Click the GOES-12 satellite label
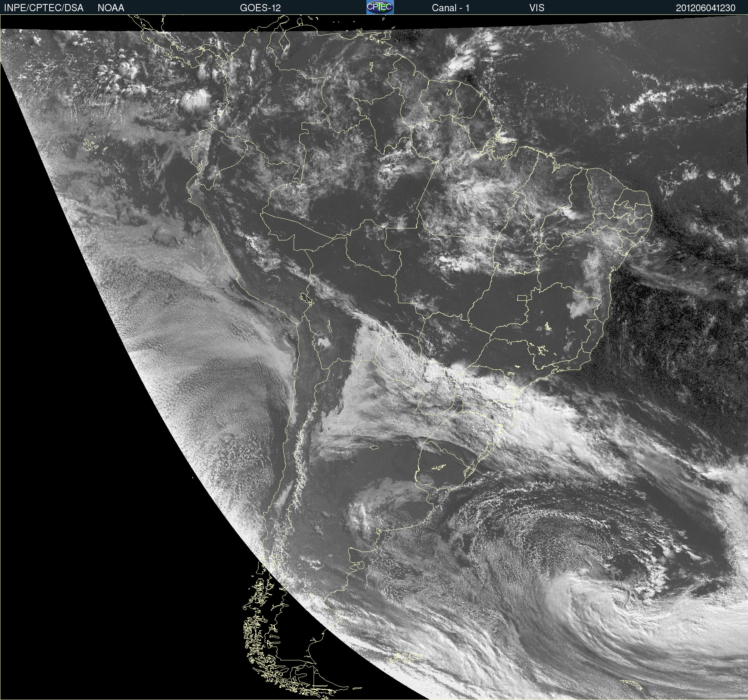The height and width of the screenshot is (700, 748). pos(260,8)
